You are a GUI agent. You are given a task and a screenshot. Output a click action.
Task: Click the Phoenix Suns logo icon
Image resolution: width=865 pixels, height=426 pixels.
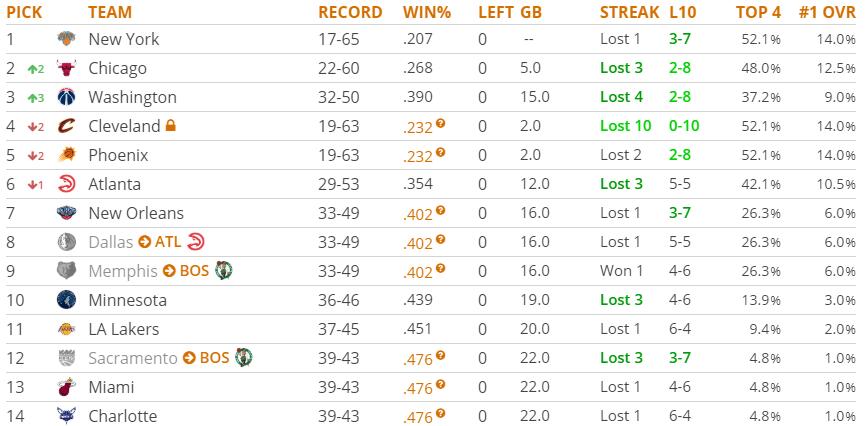66,155
